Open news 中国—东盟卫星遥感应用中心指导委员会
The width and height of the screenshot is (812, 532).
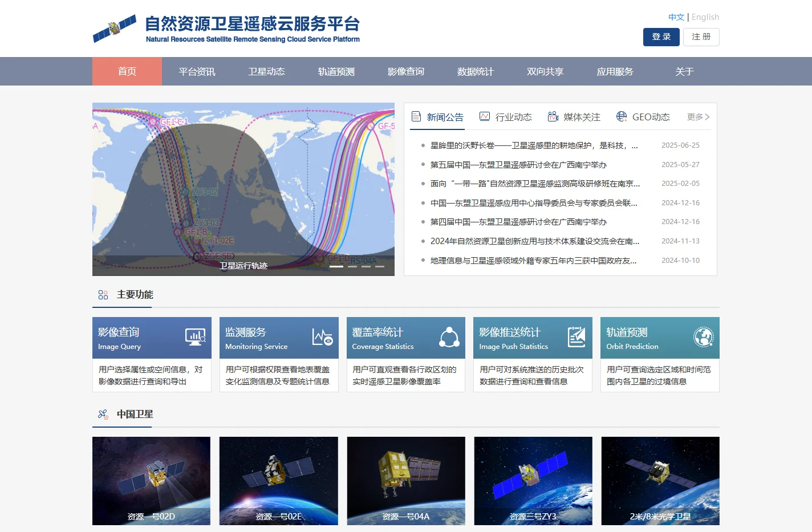534,203
